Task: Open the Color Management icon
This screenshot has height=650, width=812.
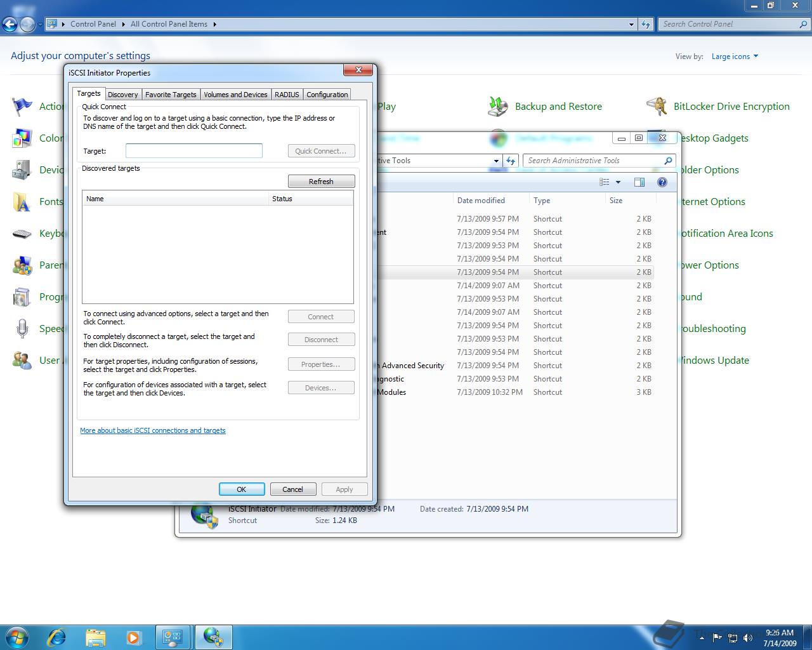Action: pos(22,138)
